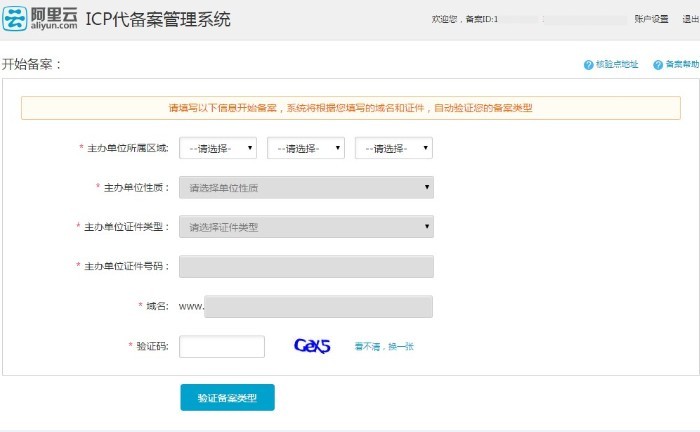Click the orange notice banner about 备案类型
700x432 pixels.
click(x=350, y=108)
